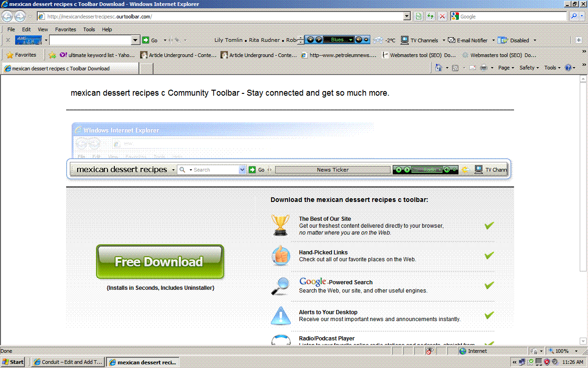Click the Best of Our Site trophy icon
This screenshot has width=588, height=368.
[x=280, y=225]
